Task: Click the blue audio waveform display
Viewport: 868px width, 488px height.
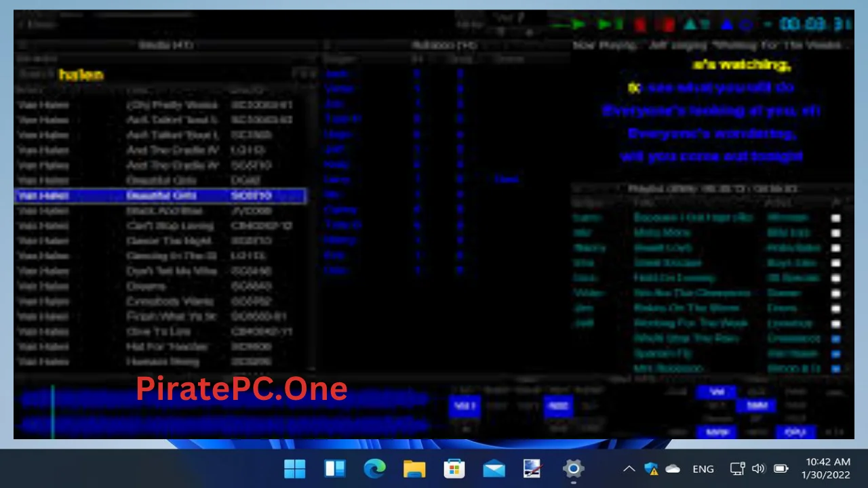Action: (224, 412)
